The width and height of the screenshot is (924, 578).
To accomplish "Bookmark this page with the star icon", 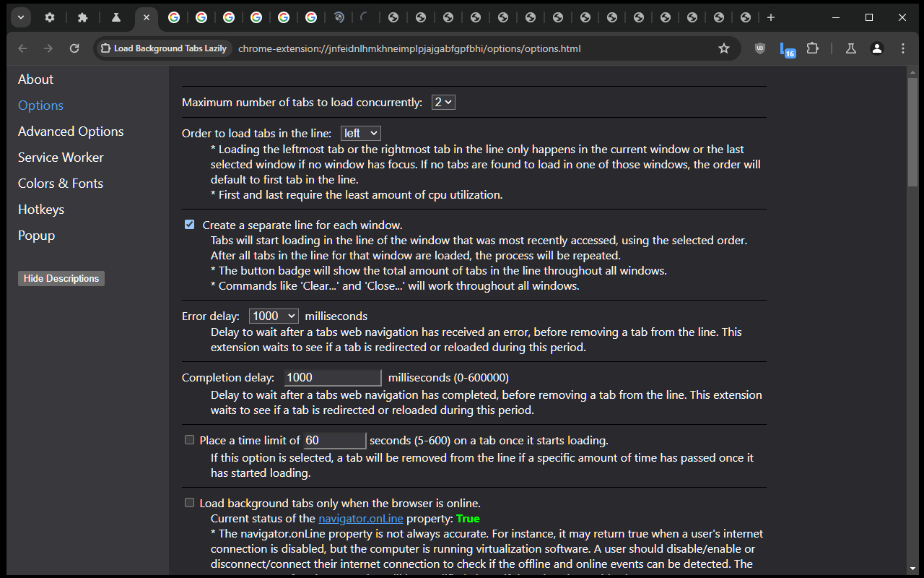I will click(724, 48).
